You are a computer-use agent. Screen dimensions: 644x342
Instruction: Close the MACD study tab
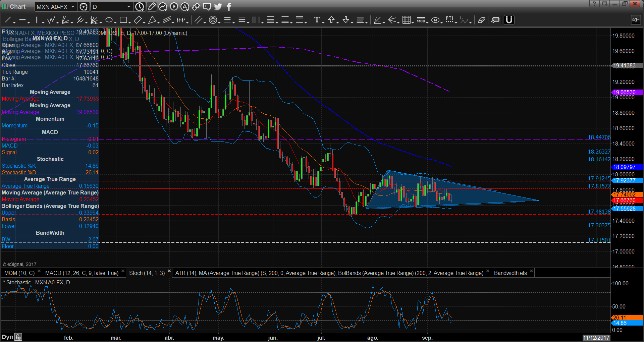(123, 271)
